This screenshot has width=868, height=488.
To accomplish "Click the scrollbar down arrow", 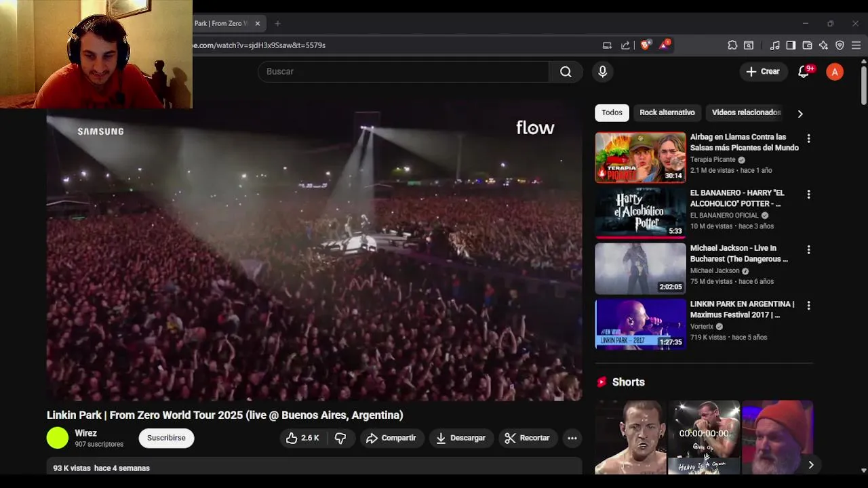I will [863, 470].
